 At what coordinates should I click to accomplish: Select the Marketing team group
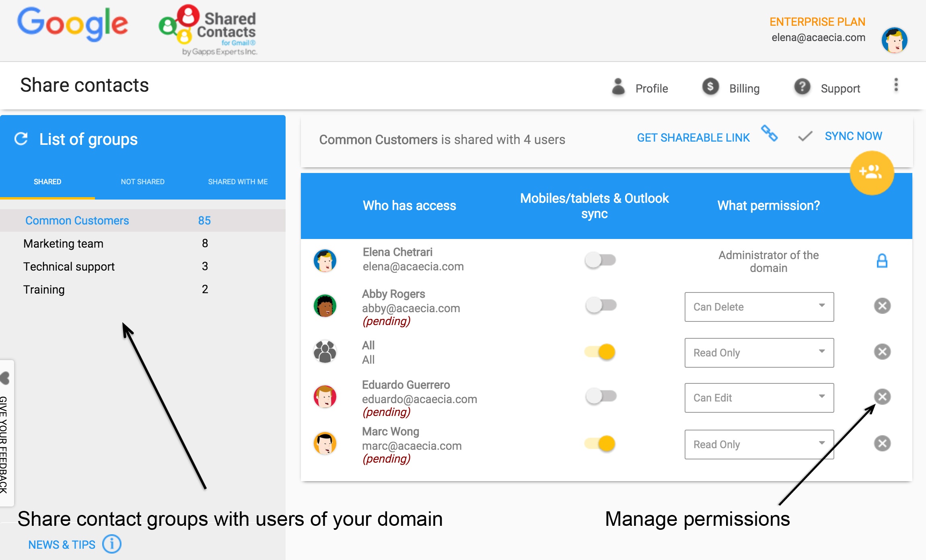click(64, 244)
